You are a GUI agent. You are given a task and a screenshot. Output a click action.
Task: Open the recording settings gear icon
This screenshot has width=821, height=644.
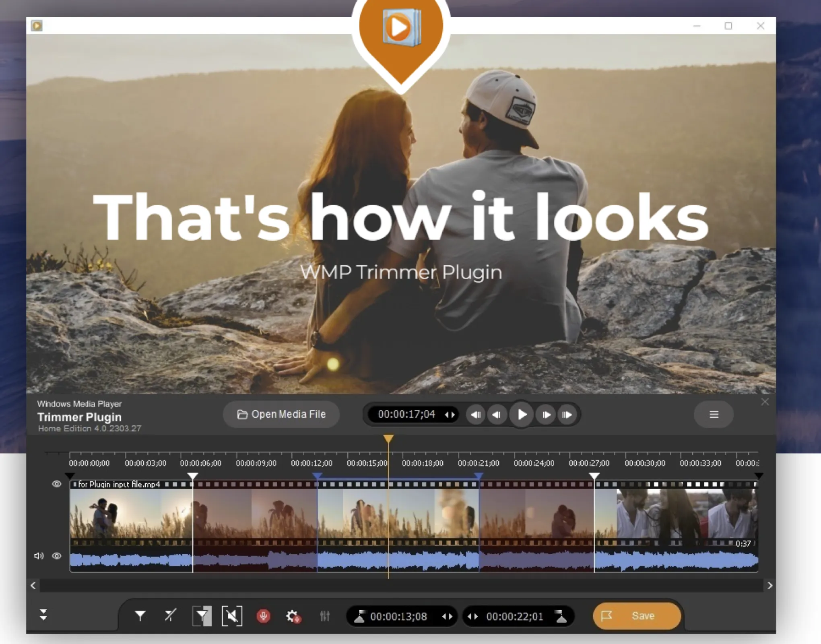point(293,616)
